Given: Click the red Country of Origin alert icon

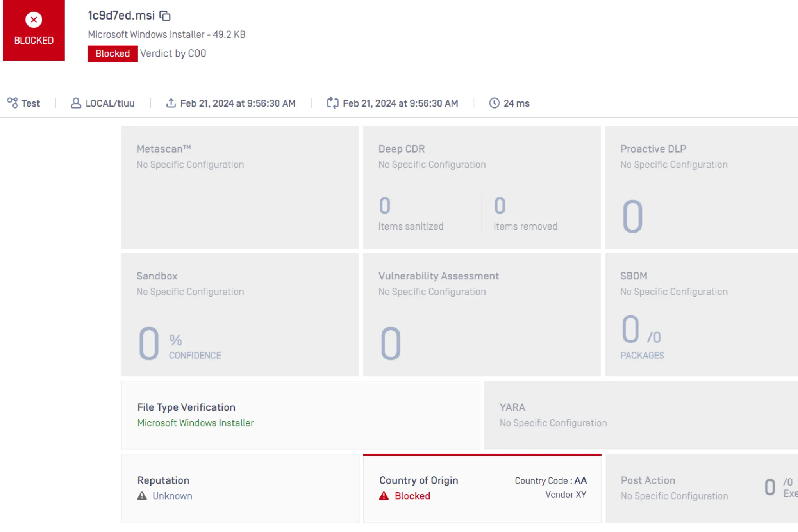Looking at the screenshot, I should coord(384,496).
